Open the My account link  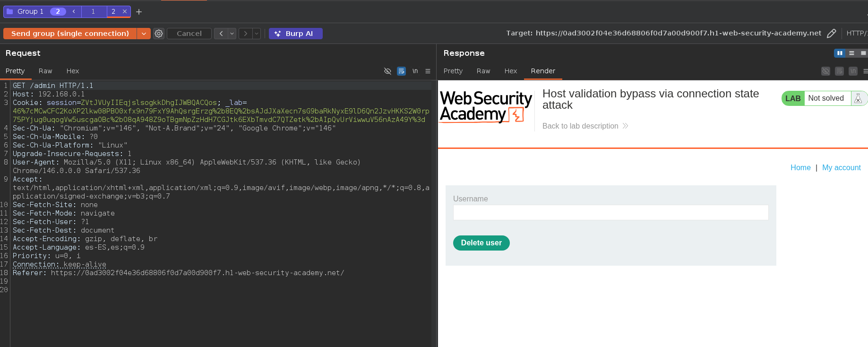point(841,167)
